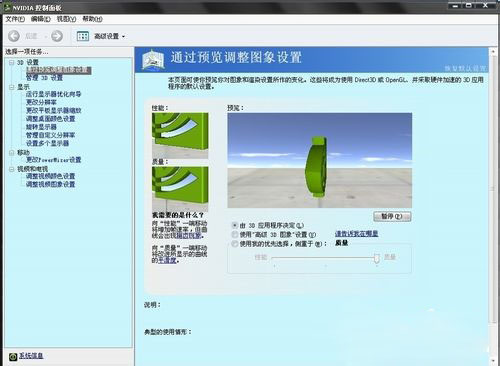Click the 移动 category label
Screen dimensions: 500x366
tap(23, 152)
